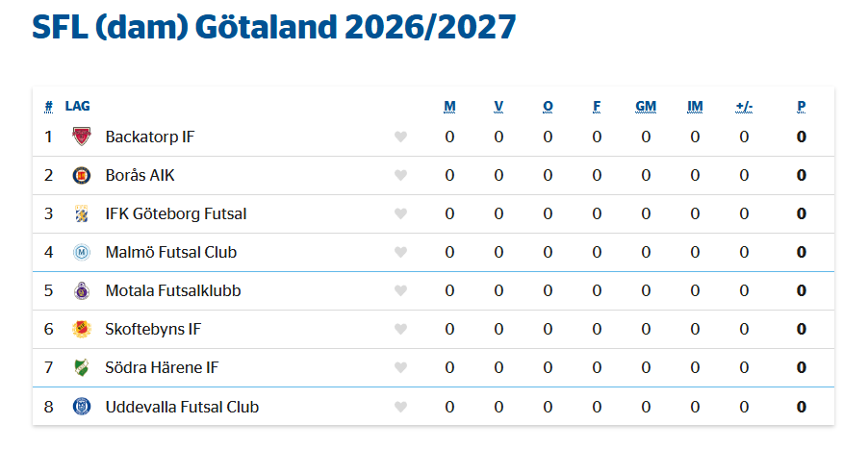Open the Motala Futsalklubb team link
This screenshot has width=868, height=449.
(x=173, y=291)
